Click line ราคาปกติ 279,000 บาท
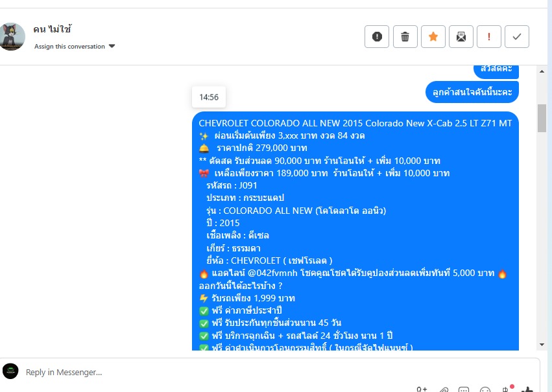 click(x=253, y=148)
